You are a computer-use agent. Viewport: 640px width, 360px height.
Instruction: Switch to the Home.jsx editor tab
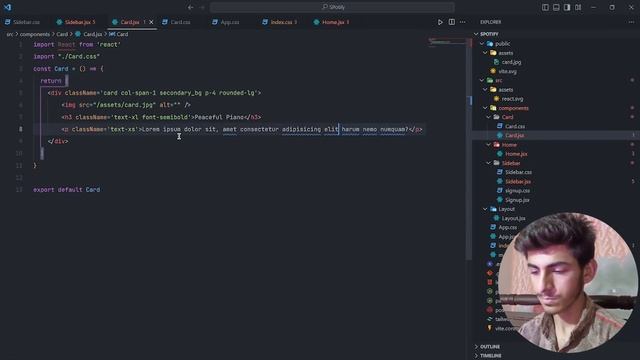332,22
